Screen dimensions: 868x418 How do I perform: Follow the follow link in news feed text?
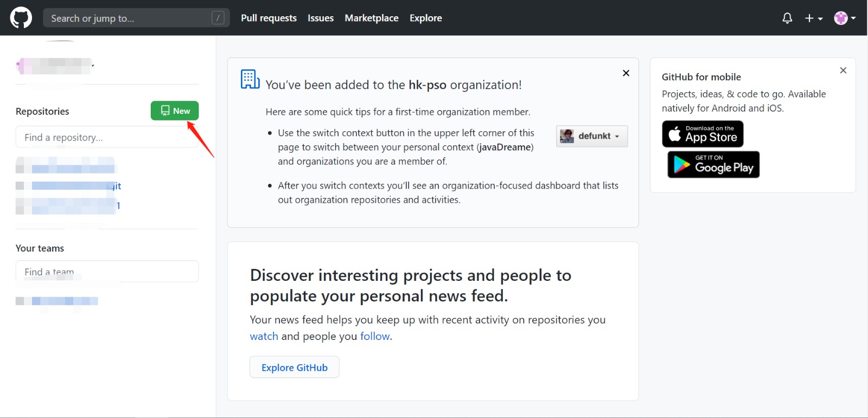point(375,336)
